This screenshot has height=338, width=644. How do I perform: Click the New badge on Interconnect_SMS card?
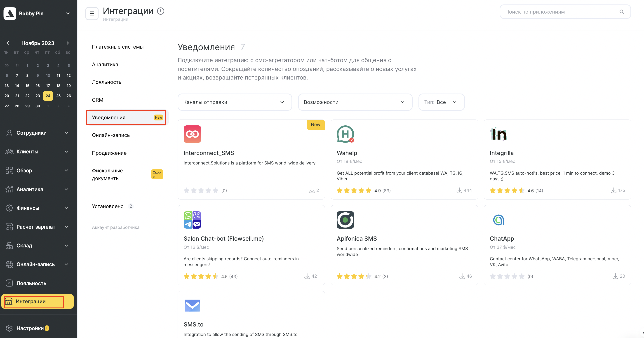pyautogui.click(x=315, y=124)
